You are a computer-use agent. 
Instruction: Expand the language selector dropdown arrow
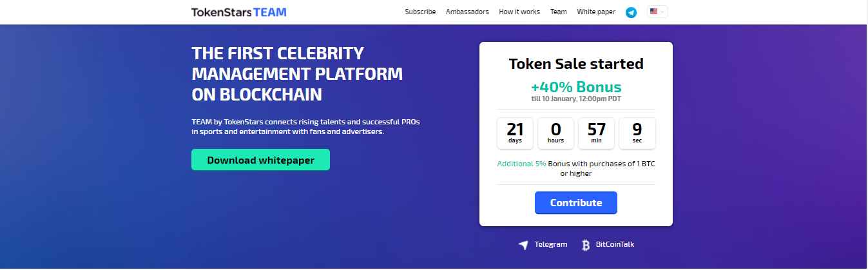(662, 12)
